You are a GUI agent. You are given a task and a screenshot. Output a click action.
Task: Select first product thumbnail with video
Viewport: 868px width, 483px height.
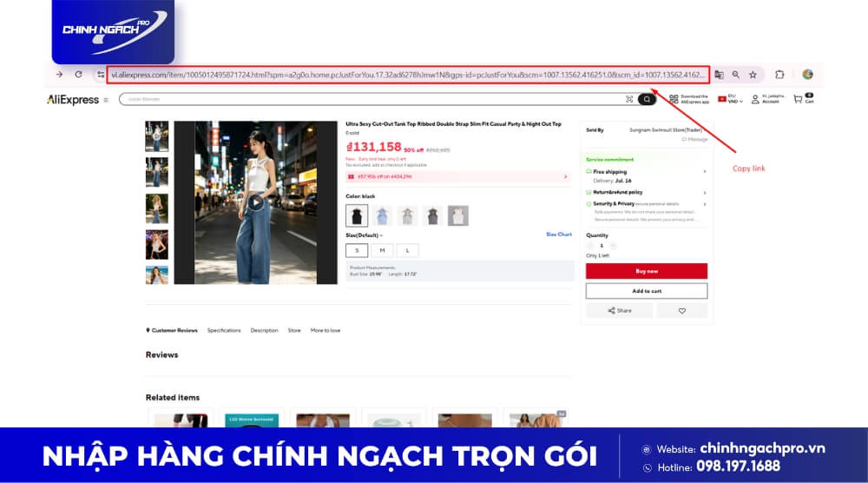pyautogui.click(x=156, y=136)
